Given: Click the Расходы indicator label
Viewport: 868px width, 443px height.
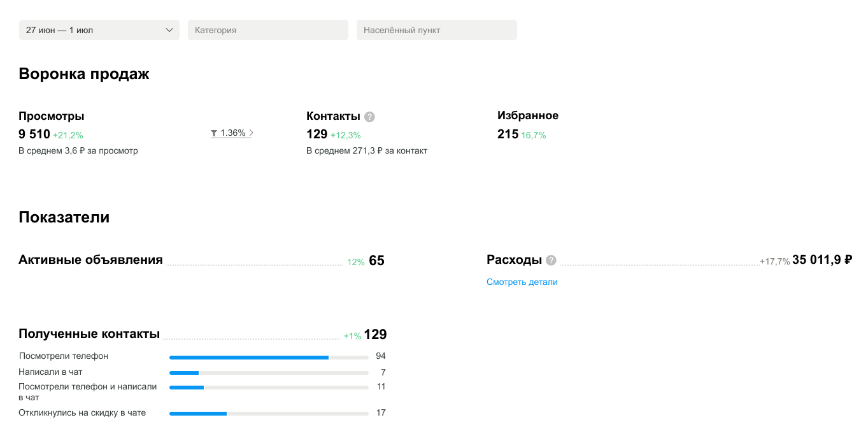Looking at the screenshot, I should point(514,260).
